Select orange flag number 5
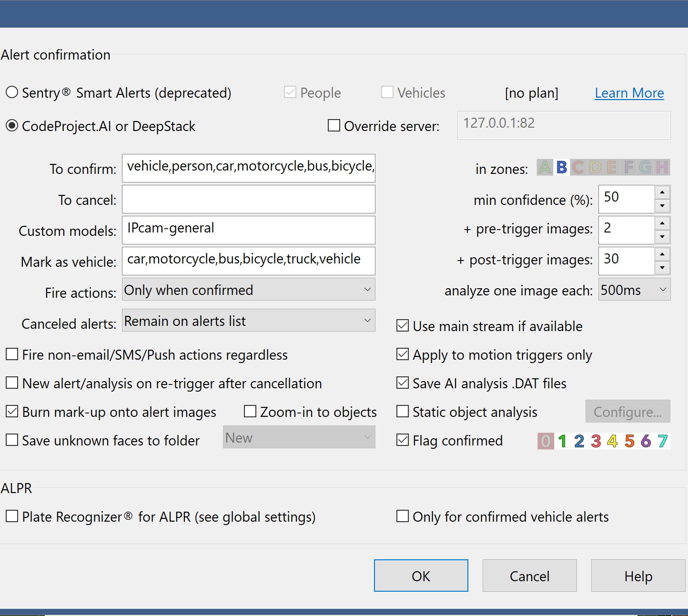The image size is (688, 616). click(x=629, y=441)
